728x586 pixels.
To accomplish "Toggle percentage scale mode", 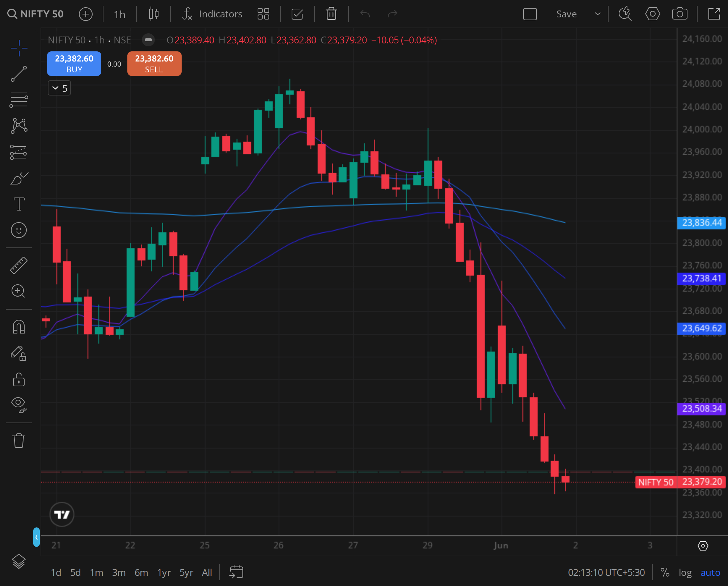I will point(665,573).
